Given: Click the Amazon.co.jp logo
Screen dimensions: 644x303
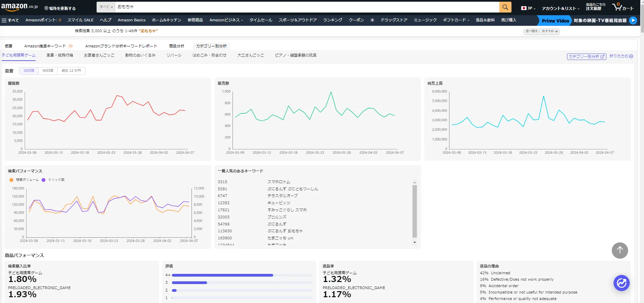Looking at the screenshot, I should (x=20, y=7).
